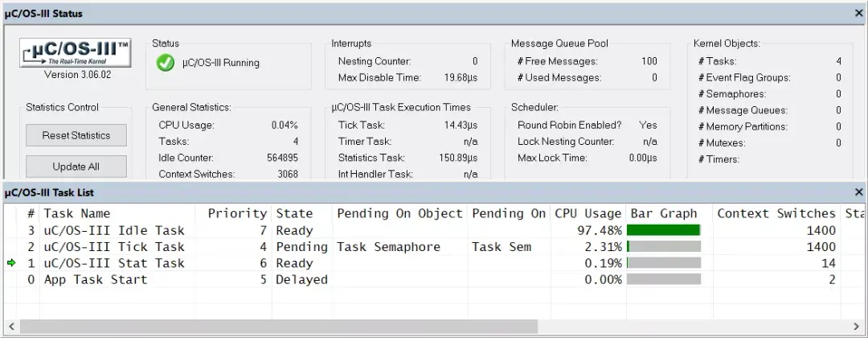Select the uC/OS-III Tick Task row

[114, 247]
